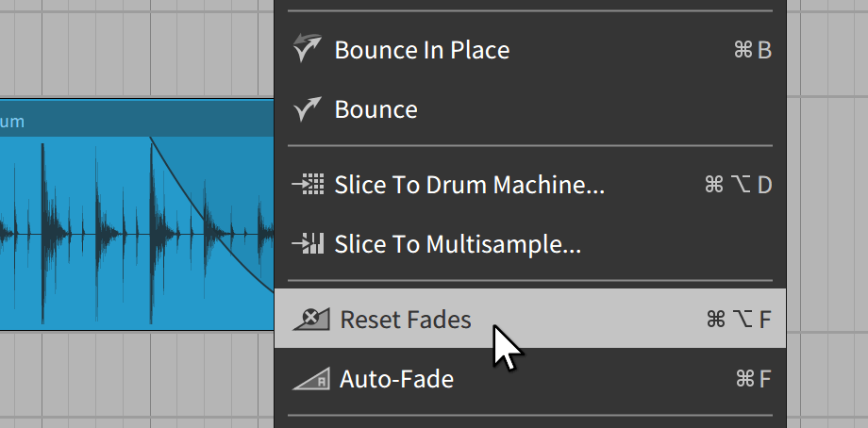Open Slice To Drum Machine... dialog
The height and width of the screenshot is (428, 868).
(x=469, y=185)
